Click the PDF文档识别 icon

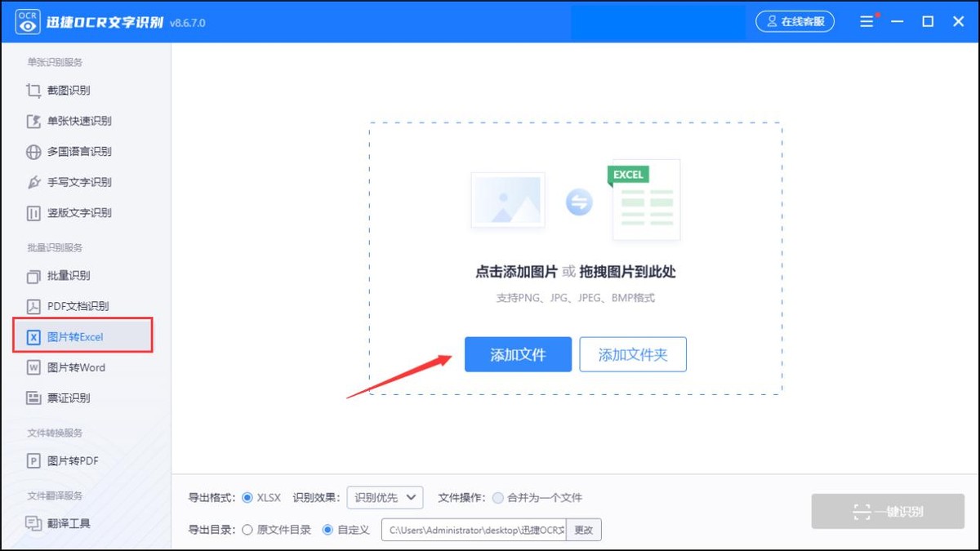pos(33,306)
